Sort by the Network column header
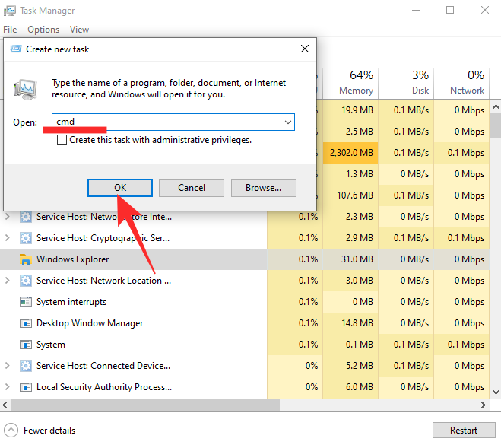 461,82
